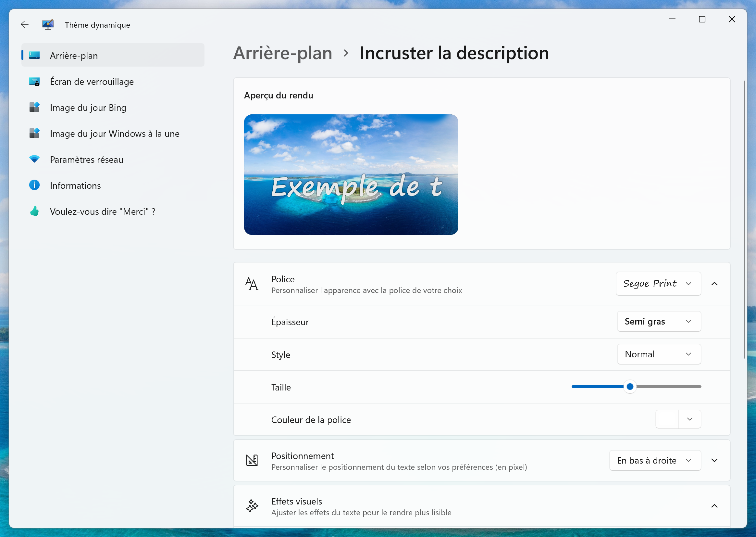756x537 pixels.
Task: Open the Police font dropdown Segoe Print
Action: click(x=656, y=284)
